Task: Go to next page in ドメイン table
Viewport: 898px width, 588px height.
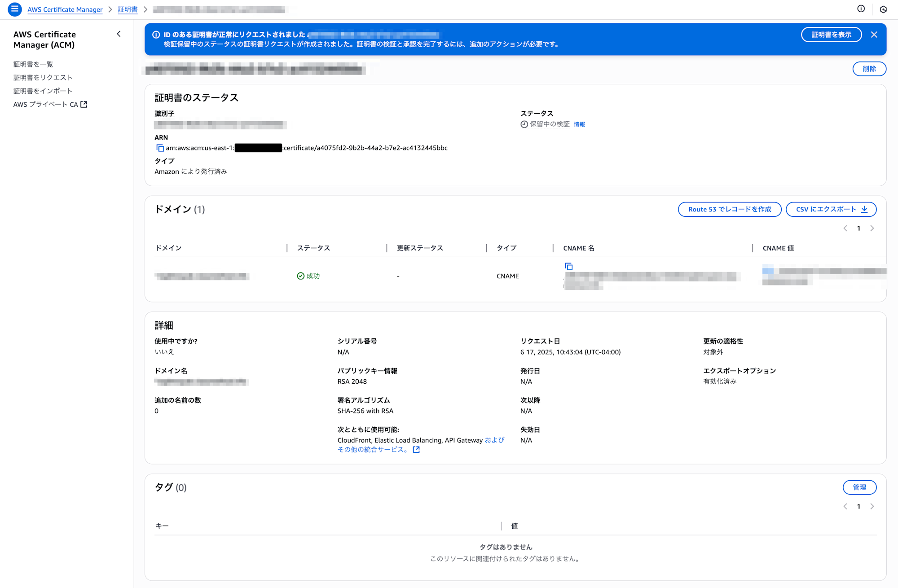Action: tap(872, 228)
